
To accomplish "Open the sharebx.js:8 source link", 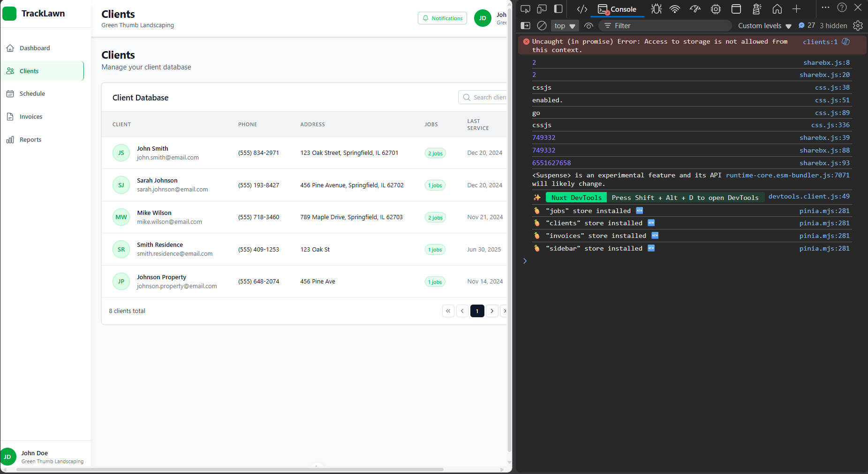I will tap(826, 62).
